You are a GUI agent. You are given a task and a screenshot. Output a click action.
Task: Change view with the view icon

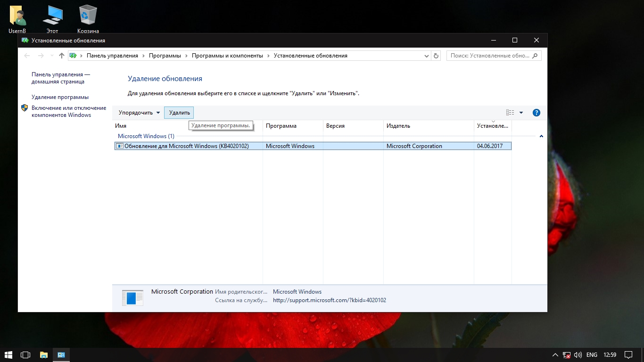(510, 113)
